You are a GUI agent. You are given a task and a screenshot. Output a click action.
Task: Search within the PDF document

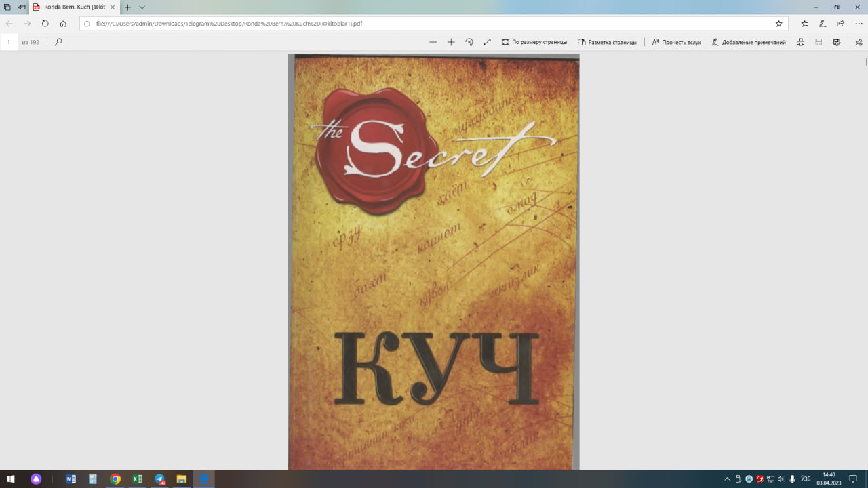coord(58,42)
